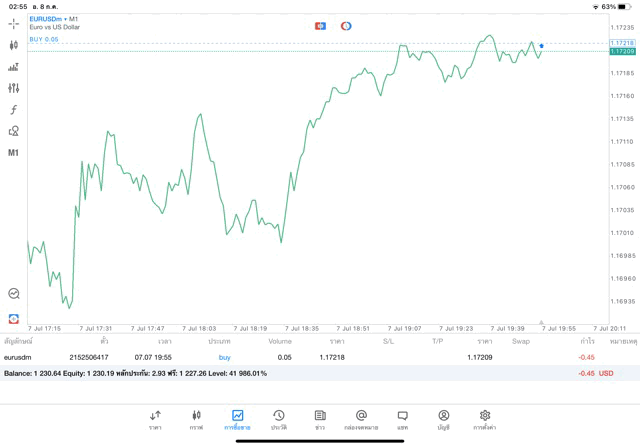The image size is (640, 447).
Task: Open the News (ข่าว) tab
Action: pos(320,419)
